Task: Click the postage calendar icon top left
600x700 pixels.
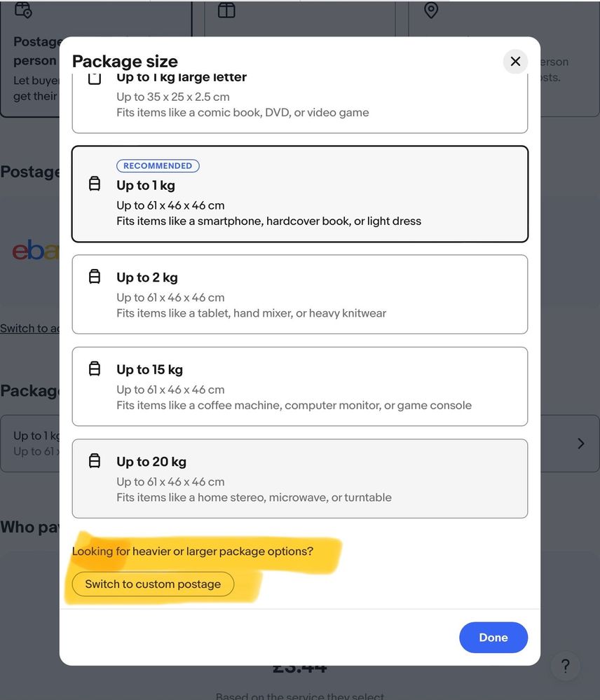Action: 23,10
